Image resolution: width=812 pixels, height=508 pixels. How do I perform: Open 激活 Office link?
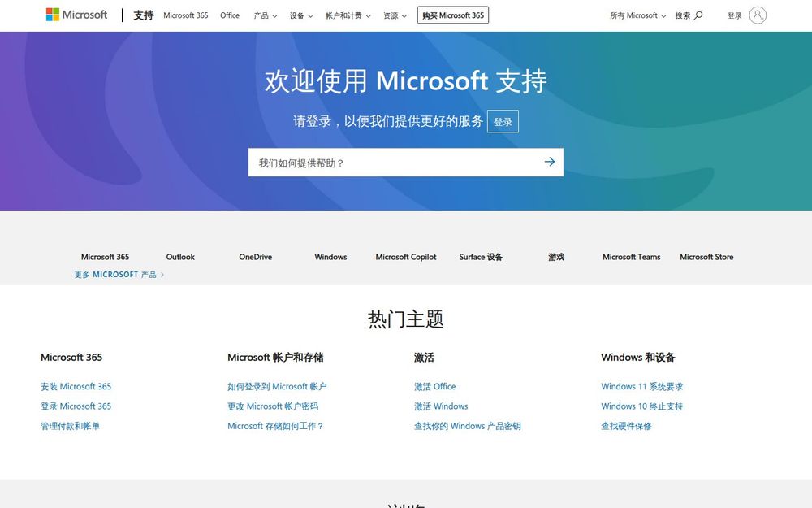tap(435, 386)
